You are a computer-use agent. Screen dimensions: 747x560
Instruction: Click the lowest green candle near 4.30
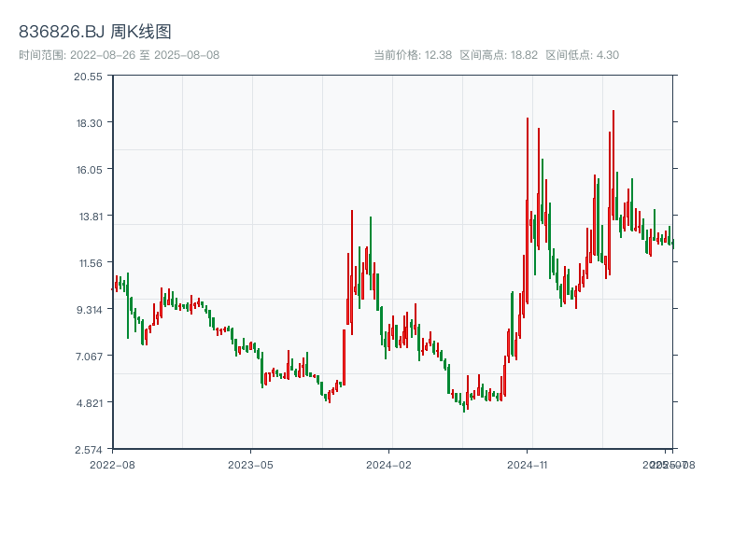(464, 407)
